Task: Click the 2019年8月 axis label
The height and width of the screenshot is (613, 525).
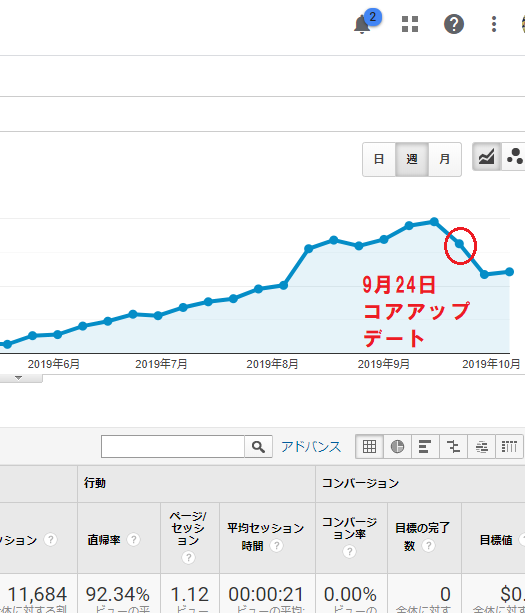Action: [x=272, y=364]
